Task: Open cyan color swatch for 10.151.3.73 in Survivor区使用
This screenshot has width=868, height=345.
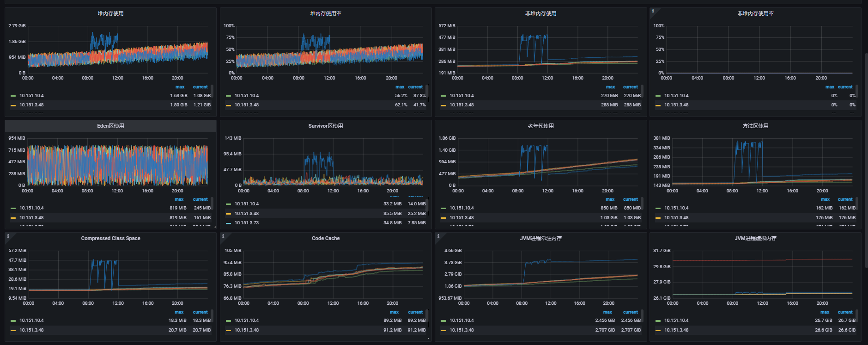Action: [228, 223]
